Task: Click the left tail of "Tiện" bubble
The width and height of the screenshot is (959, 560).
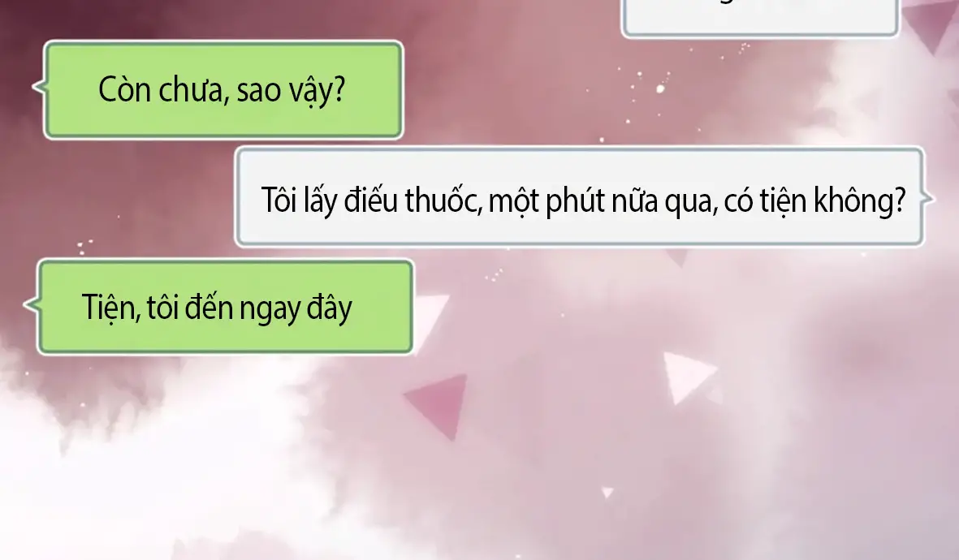Action: click(x=31, y=304)
